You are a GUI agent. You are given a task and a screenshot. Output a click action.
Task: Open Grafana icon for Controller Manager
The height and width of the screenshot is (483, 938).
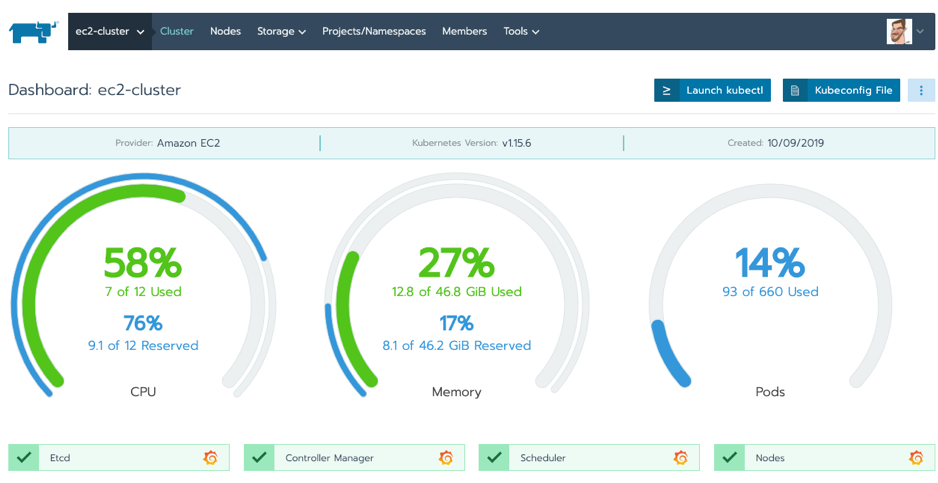[x=446, y=458]
